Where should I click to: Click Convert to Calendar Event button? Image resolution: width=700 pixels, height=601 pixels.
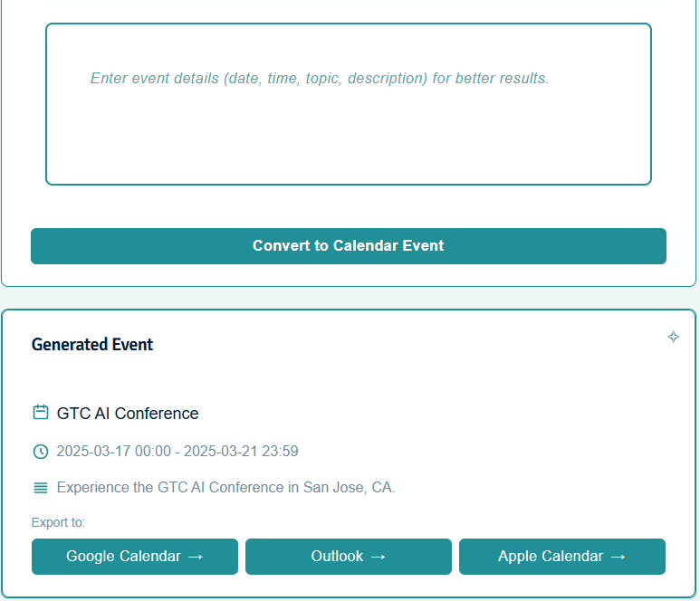coord(349,246)
